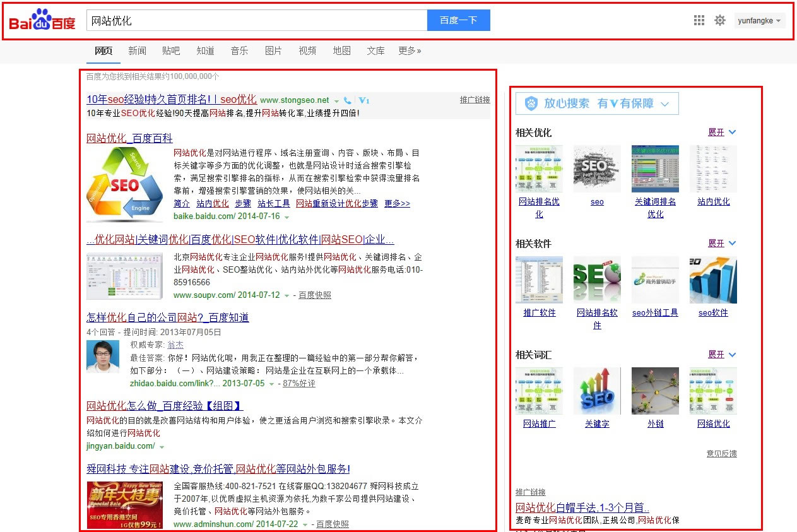Screen dimensions: 797x532
Task: Expand the arrow next to www.stongseo.net
Action: click(336, 101)
